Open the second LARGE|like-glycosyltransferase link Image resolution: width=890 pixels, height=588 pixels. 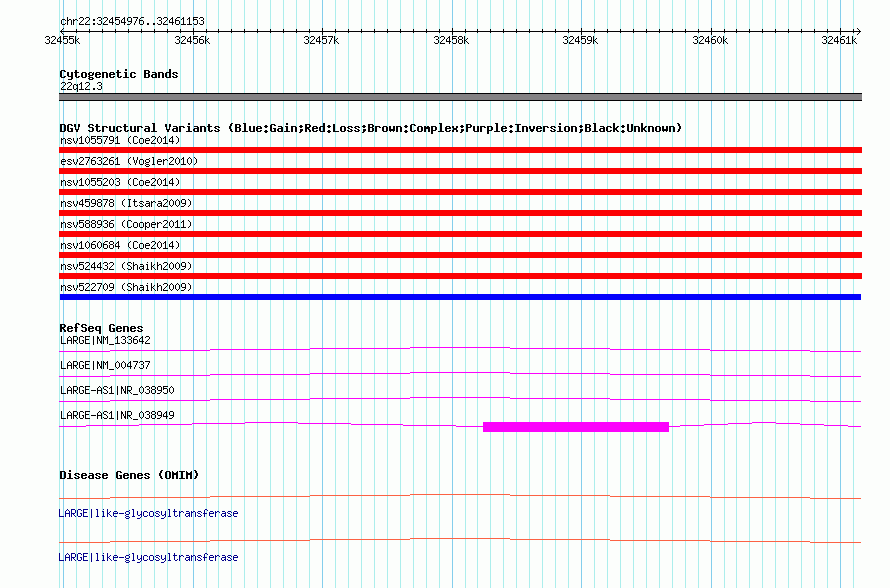coord(148,557)
